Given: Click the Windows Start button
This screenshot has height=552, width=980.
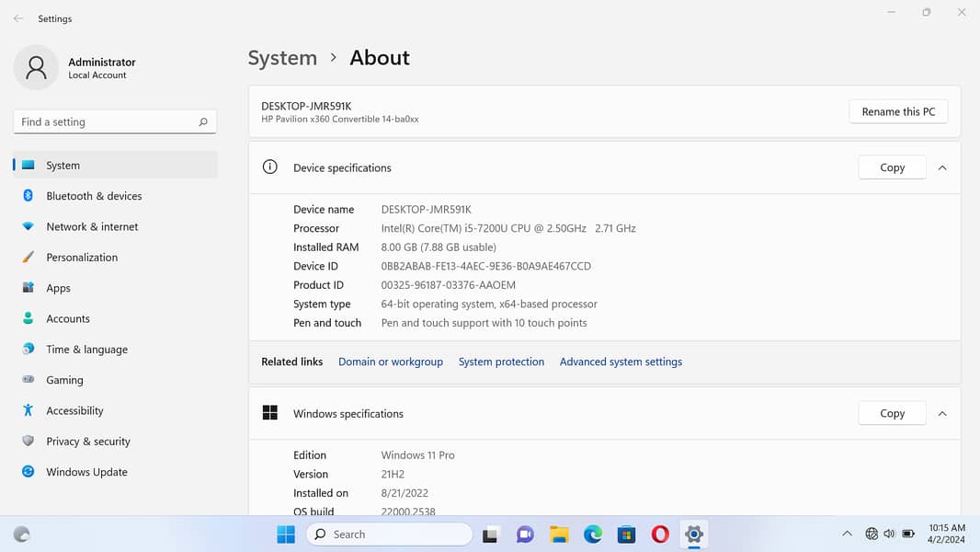Looking at the screenshot, I should [x=286, y=535].
